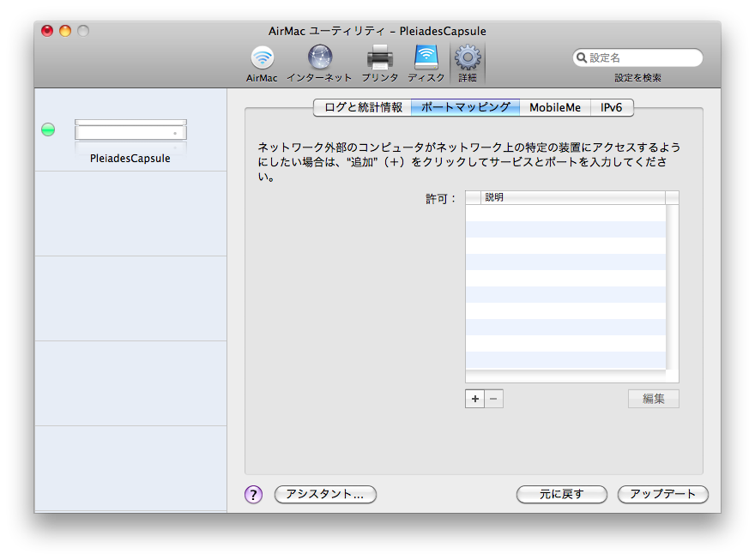This screenshot has height=560, width=755.
Task: Switch to the ログと統計情報 tab
Action: [x=363, y=107]
